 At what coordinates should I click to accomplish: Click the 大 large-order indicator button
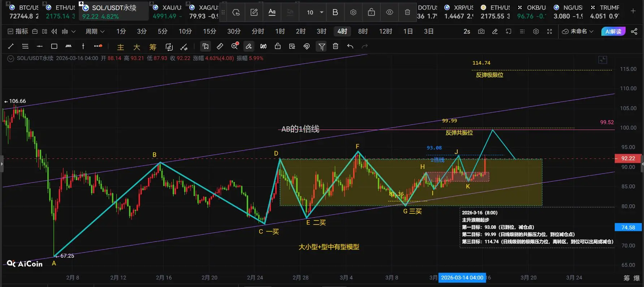point(137,47)
